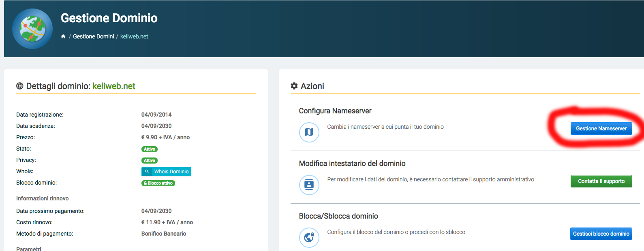644x251 pixels.
Task: Go to home via the house icon
Action: (63, 36)
